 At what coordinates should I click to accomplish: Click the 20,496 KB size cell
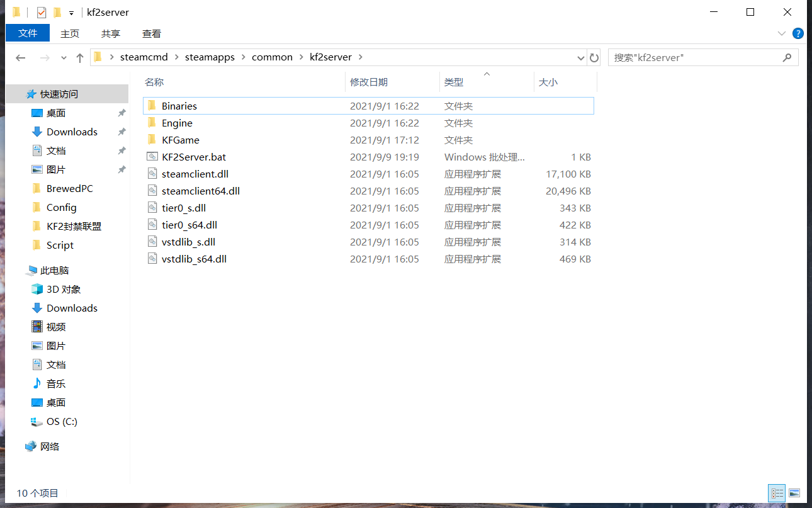coord(568,191)
